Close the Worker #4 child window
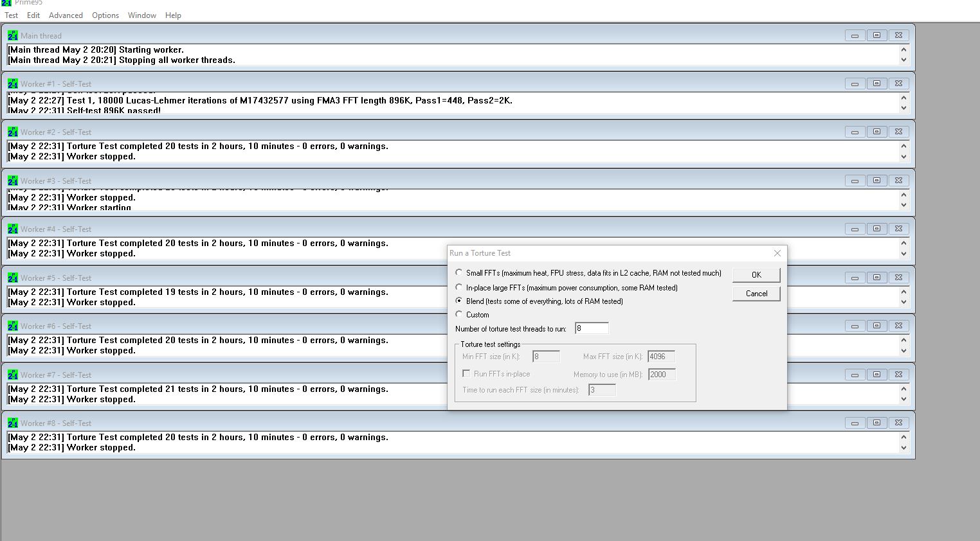 tap(898, 229)
